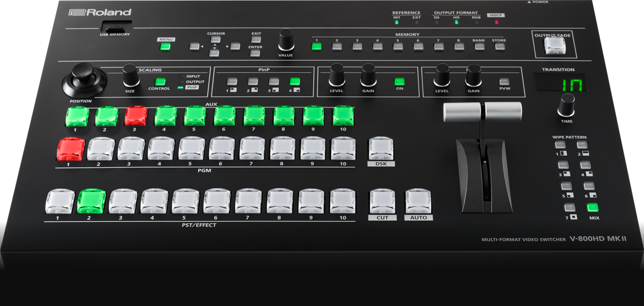
Task: Choose WIPE PATTERN 6 button
Action: point(589,186)
